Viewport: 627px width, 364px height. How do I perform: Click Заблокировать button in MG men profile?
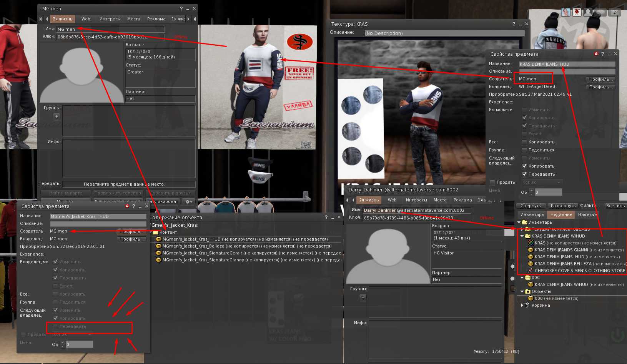click(x=163, y=201)
